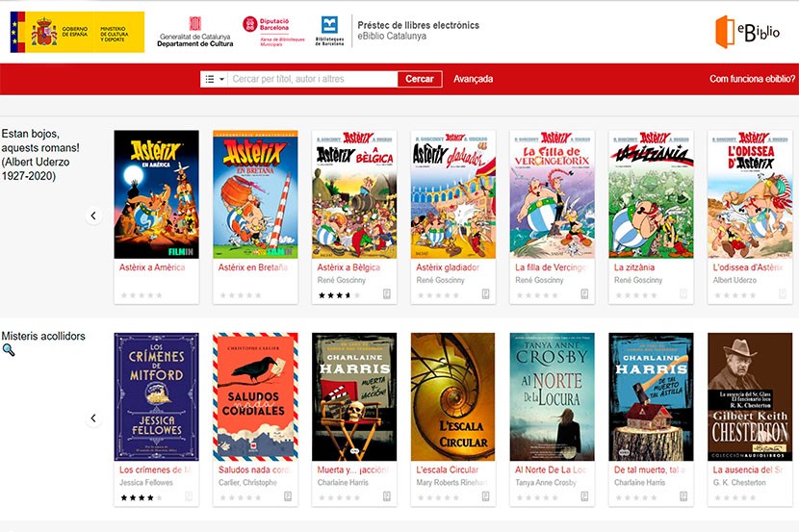Open Saludos nada cordiales cover

coord(255,397)
